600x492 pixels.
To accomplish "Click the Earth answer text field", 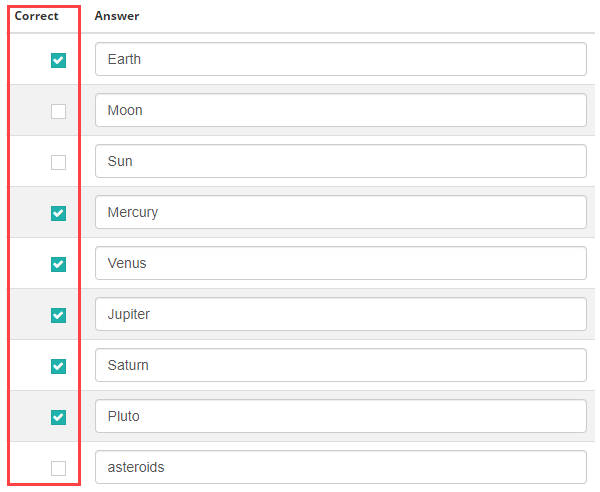I will click(x=340, y=59).
